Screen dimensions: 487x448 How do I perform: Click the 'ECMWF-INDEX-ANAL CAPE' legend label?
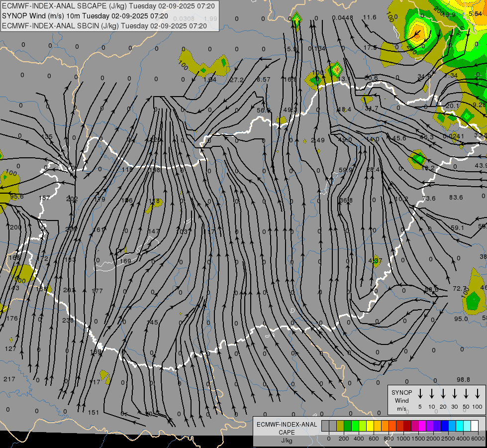[x=287, y=429]
